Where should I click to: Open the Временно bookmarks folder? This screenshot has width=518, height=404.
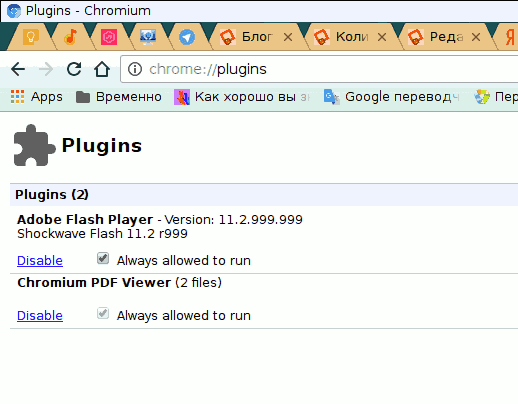coord(119,97)
